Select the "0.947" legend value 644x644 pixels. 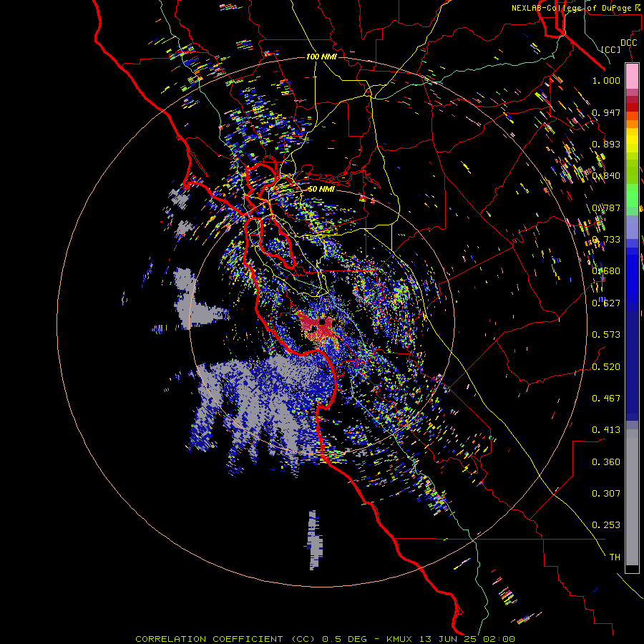tap(606, 112)
